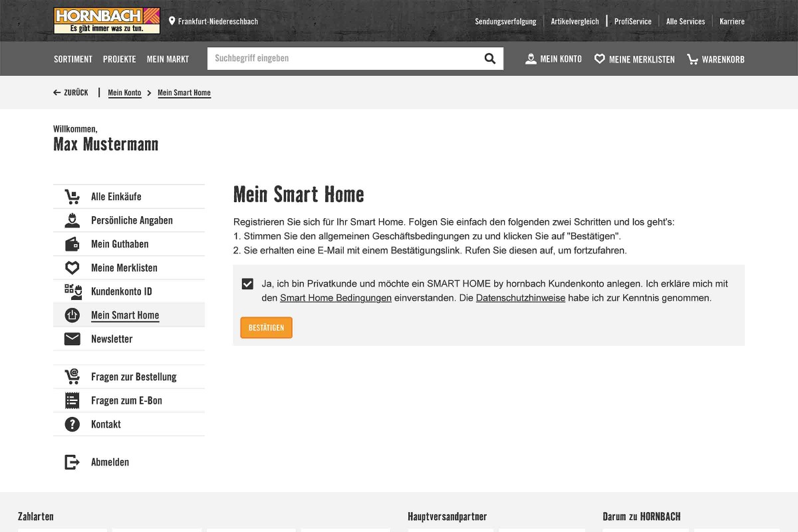Click Meine Merklisten text in header
This screenshot has height=532, width=798.
click(642, 59)
